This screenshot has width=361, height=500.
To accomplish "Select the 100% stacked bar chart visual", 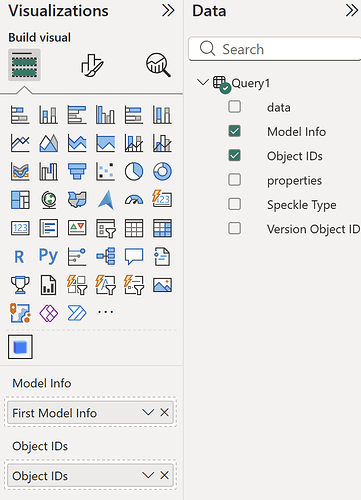I will (134, 115).
